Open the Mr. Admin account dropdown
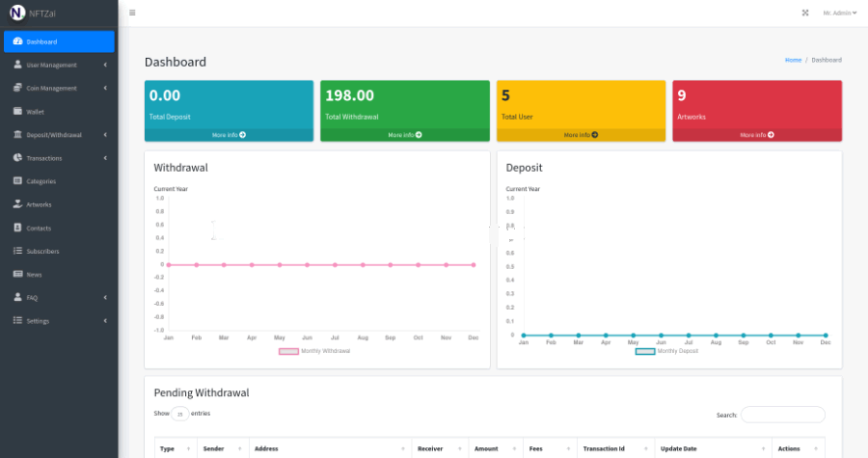The width and height of the screenshot is (868, 458). (x=838, y=13)
